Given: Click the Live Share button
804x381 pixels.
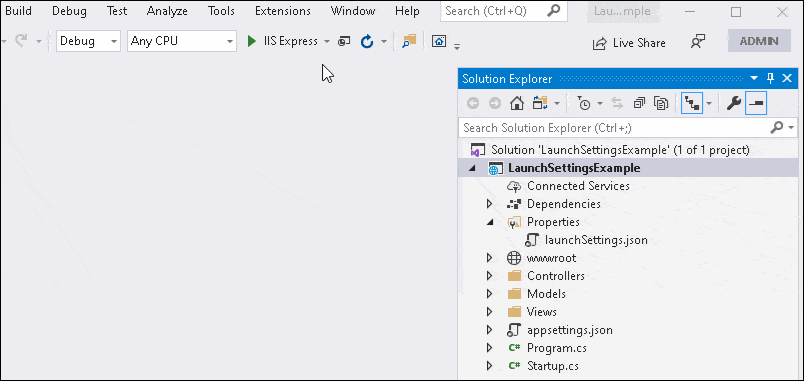Looking at the screenshot, I should click(x=629, y=43).
